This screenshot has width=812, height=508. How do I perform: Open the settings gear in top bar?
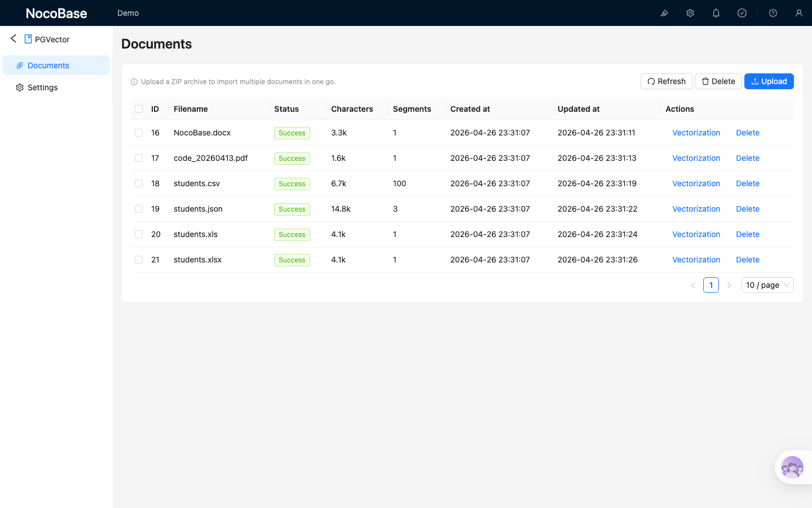coord(690,13)
